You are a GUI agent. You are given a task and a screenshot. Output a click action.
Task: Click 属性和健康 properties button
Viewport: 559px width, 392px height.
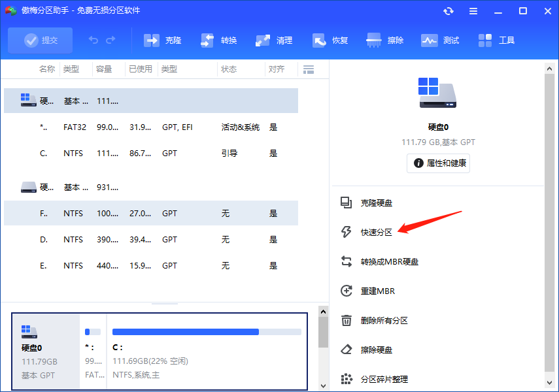[438, 163]
